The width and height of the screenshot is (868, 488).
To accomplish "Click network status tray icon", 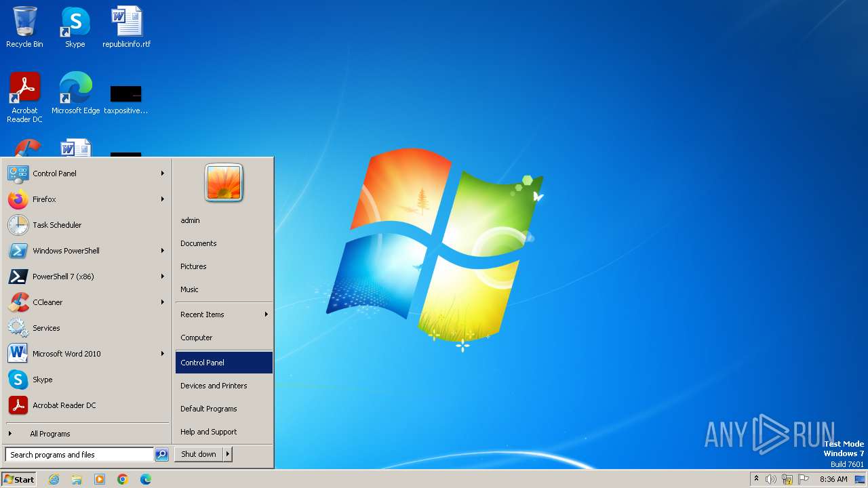I will tap(787, 479).
